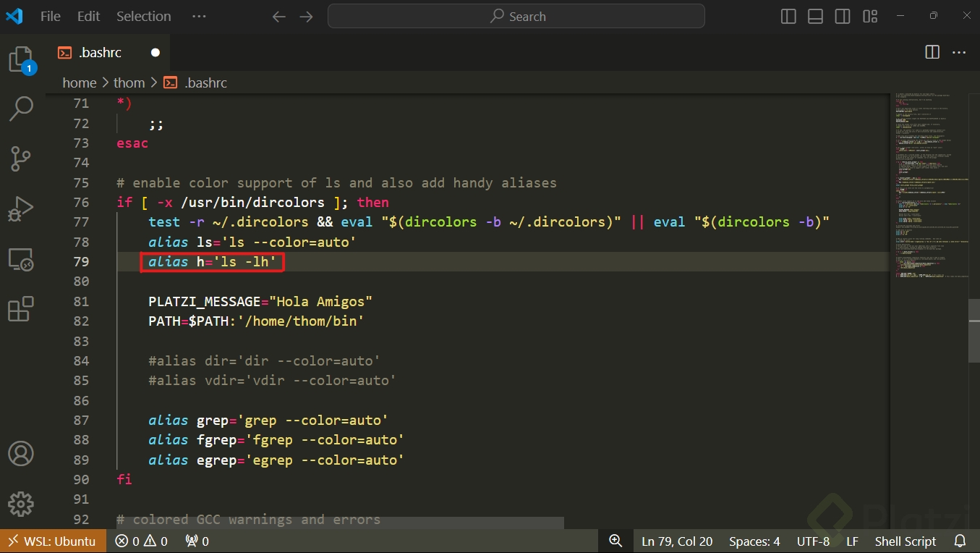
Task: Go back with the left arrow
Action: [x=279, y=17]
